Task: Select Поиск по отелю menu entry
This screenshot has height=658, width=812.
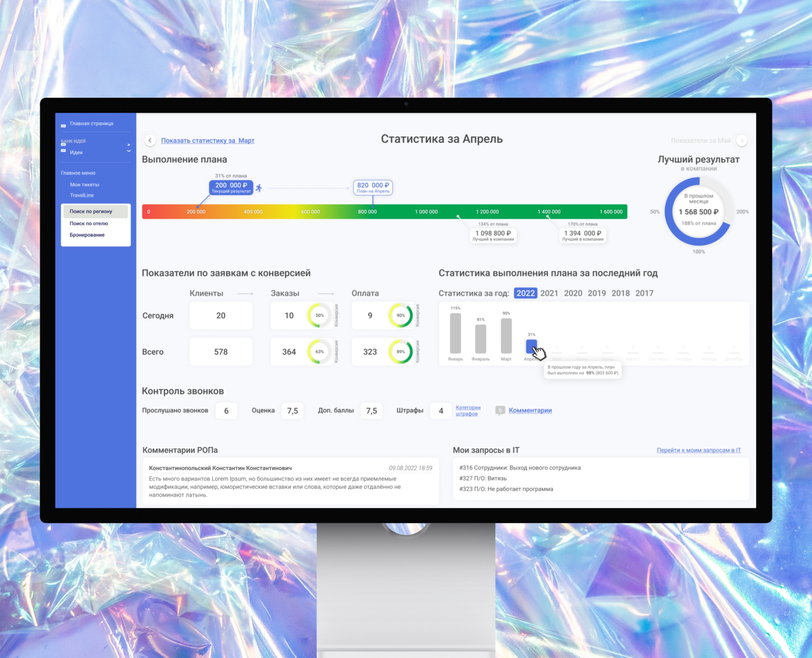Action: click(89, 223)
